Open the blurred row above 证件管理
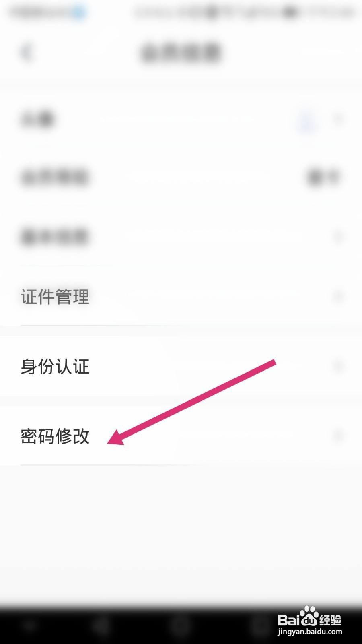Image resolution: width=362 pixels, height=644 pixels. pyautogui.click(x=181, y=237)
